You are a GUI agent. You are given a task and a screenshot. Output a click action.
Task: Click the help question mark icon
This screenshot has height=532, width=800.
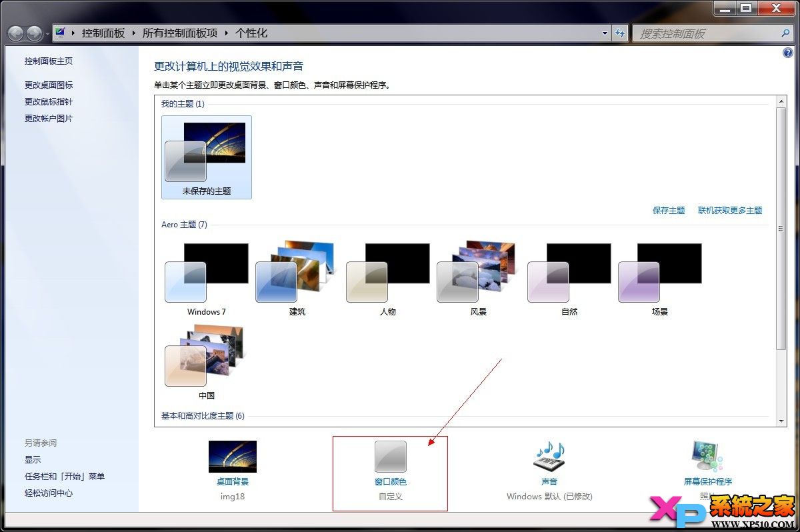788,53
